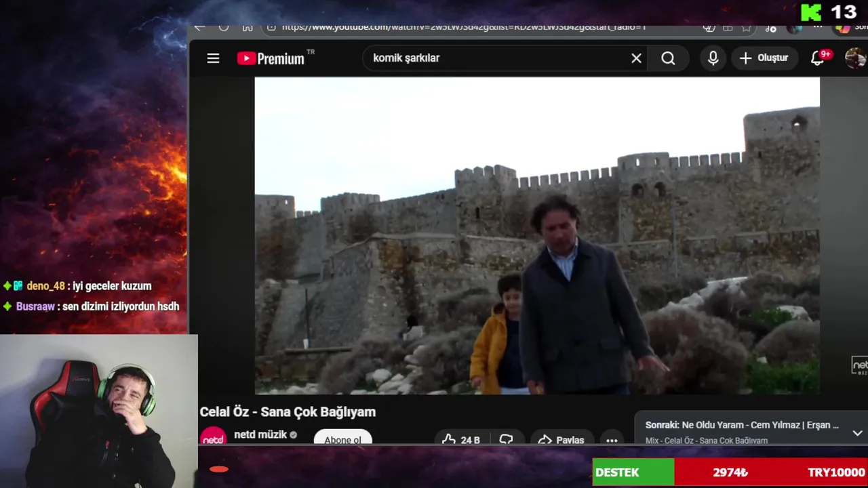Image resolution: width=868 pixels, height=488 pixels.
Task: Click the green Kick logo
Action: click(810, 12)
